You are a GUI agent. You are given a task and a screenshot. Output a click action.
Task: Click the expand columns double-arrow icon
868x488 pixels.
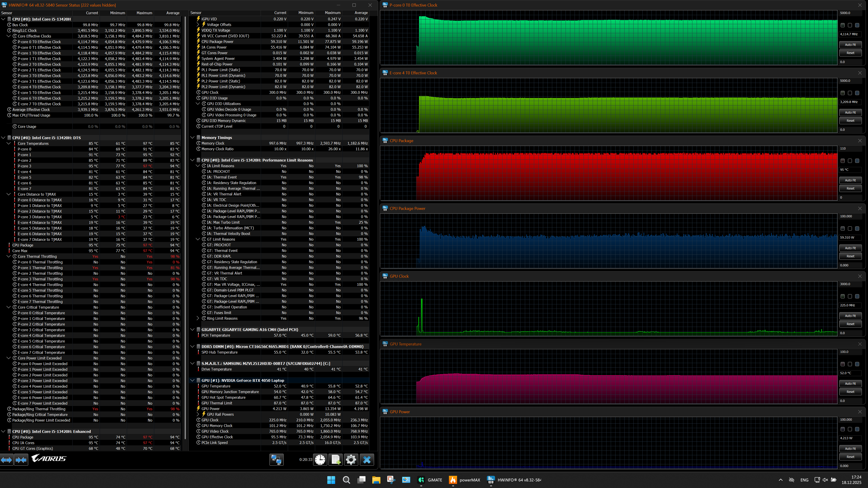[6, 460]
